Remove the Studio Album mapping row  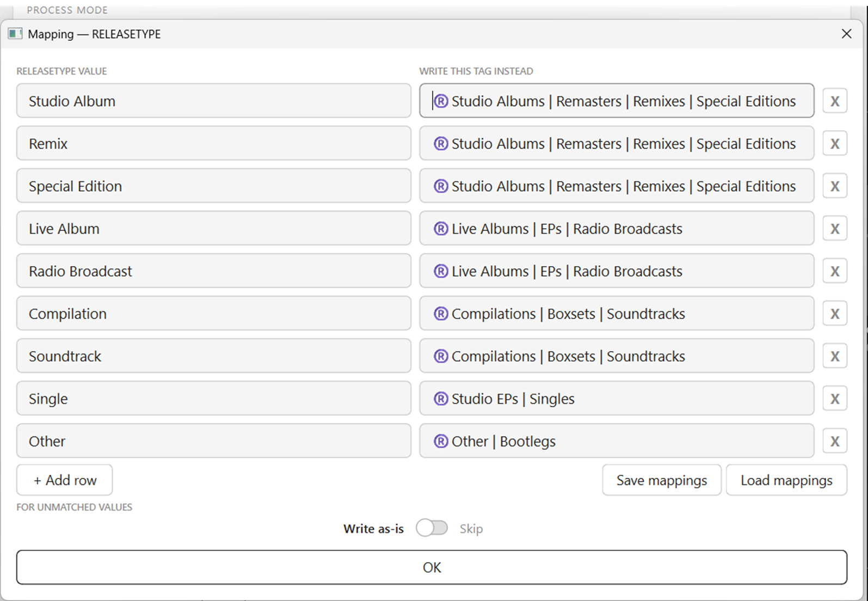coord(834,101)
